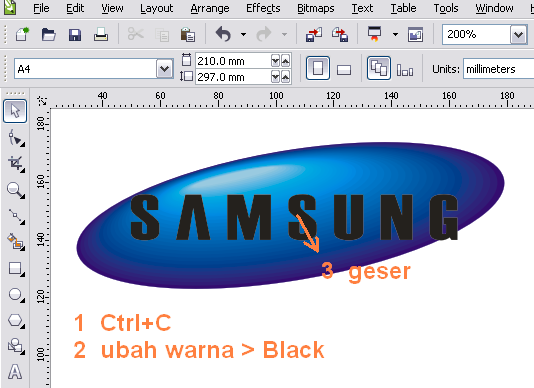Open the Table menu
534x388 pixels.
pos(403,8)
